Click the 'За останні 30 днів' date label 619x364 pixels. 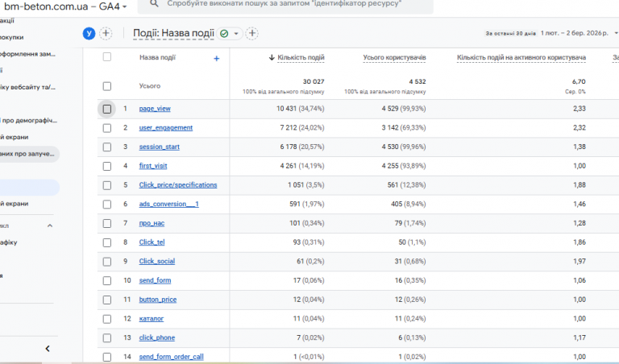point(510,34)
